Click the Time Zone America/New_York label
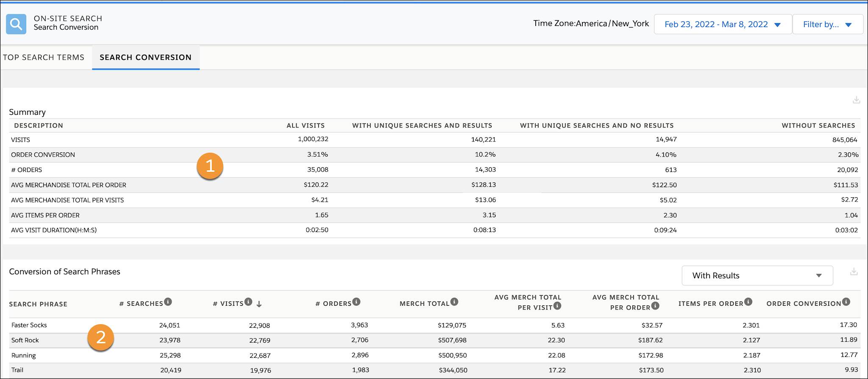Image resolution: width=868 pixels, height=379 pixels. pyautogui.click(x=591, y=24)
